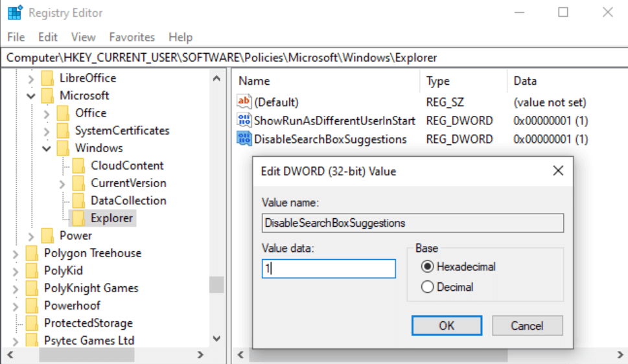Click the PolyKnight Games folder icon

[32, 288]
